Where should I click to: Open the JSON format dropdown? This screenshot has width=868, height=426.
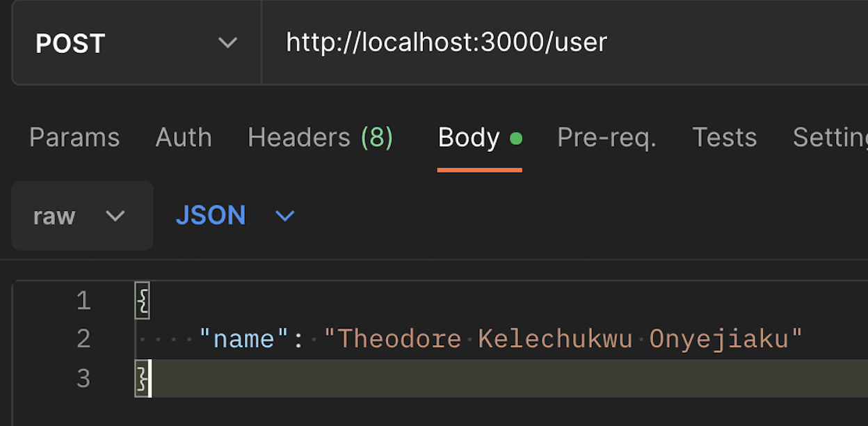235,216
